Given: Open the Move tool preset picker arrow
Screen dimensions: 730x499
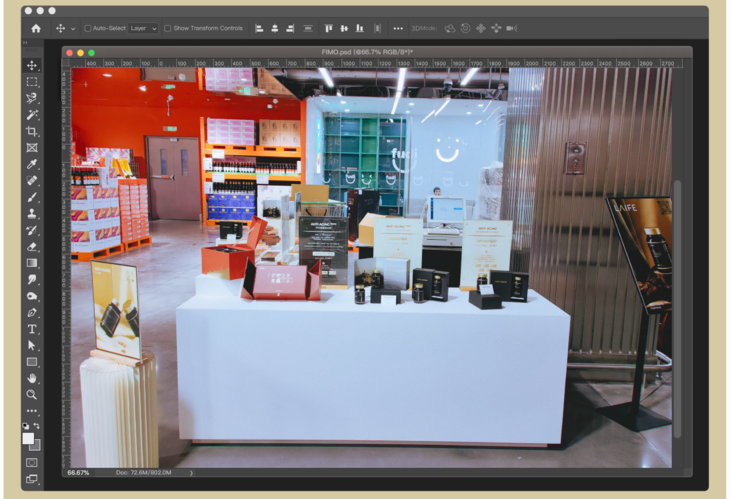Looking at the screenshot, I should pos(72,28).
